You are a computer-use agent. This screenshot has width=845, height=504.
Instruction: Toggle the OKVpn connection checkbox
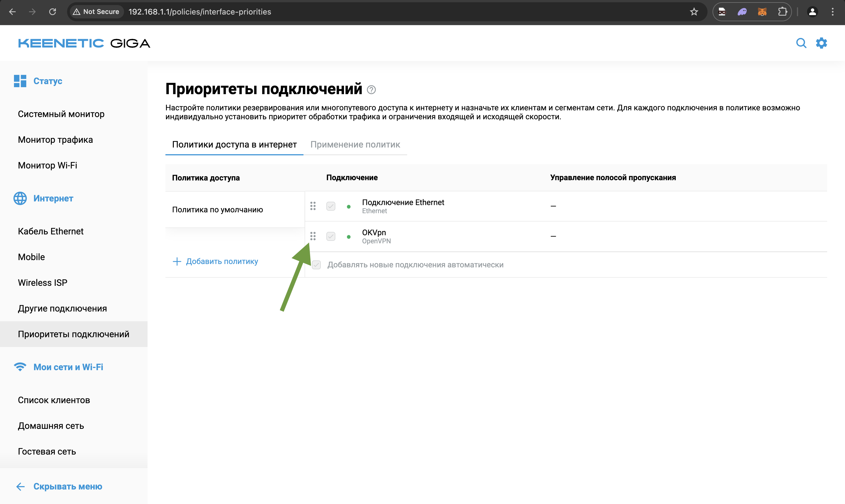(x=331, y=236)
